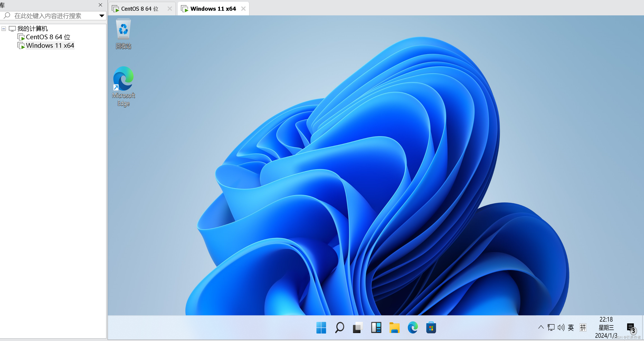Open the Widgets panel icon

point(376,327)
